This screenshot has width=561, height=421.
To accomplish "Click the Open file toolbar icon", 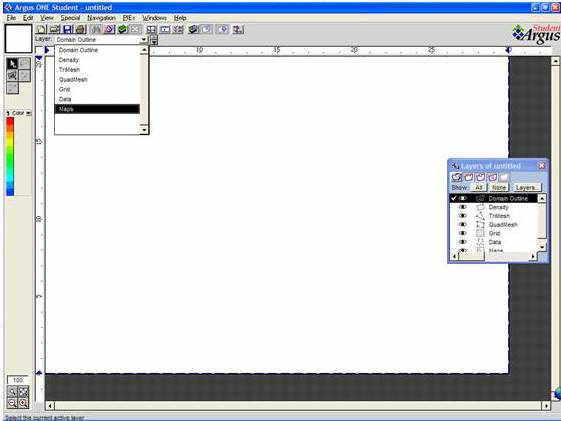I will (54, 29).
